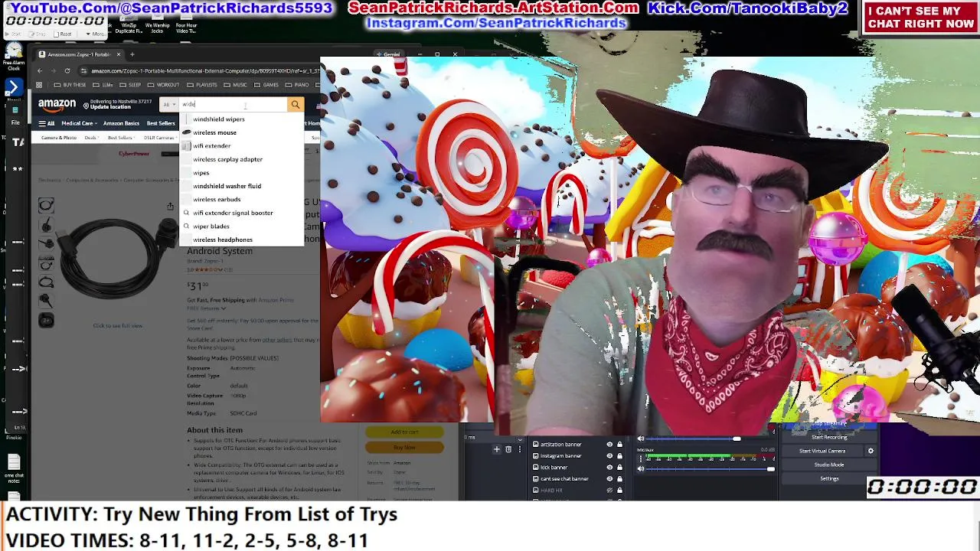Click the Buy Now button
The height and width of the screenshot is (551, 980).
click(404, 448)
